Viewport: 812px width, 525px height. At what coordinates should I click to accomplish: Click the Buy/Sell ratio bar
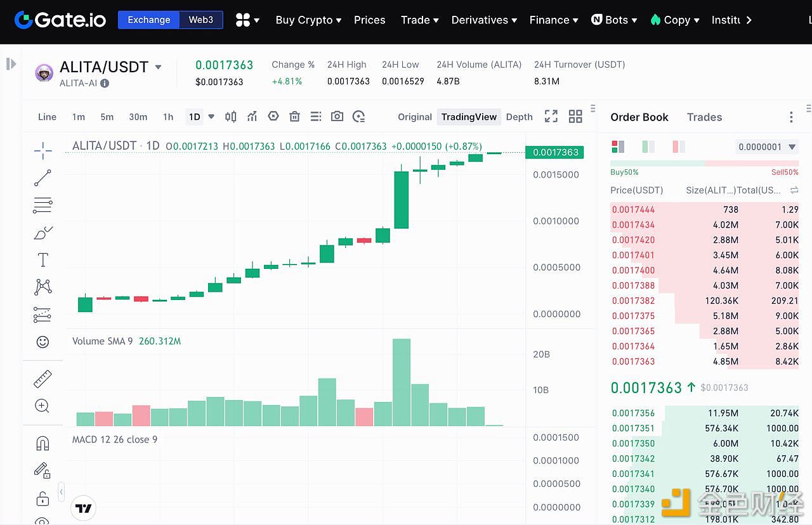coord(704,164)
